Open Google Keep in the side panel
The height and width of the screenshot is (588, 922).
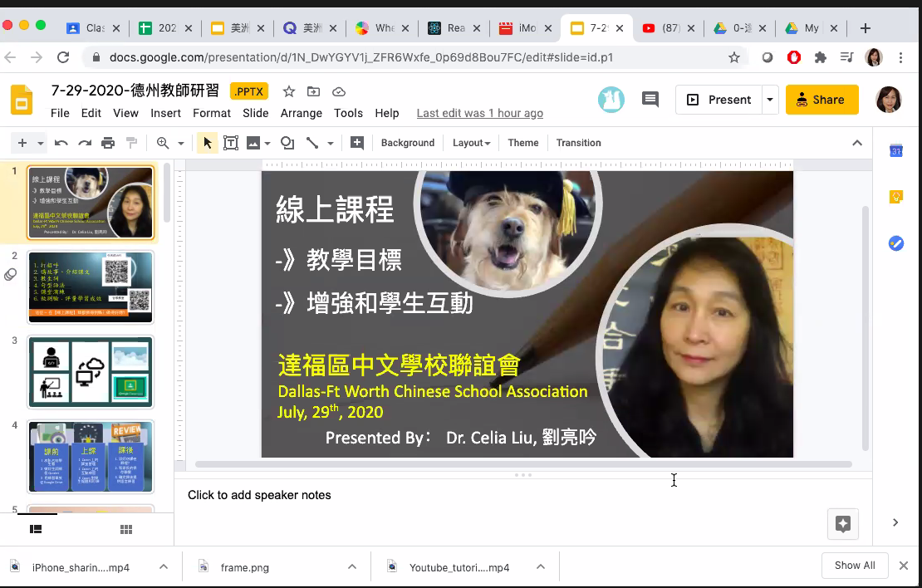tap(895, 197)
